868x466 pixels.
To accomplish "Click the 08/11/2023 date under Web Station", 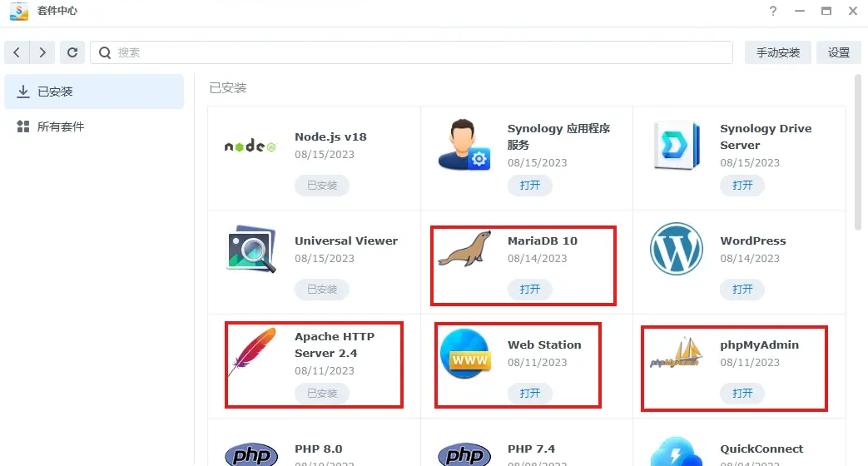I will pyautogui.click(x=537, y=363).
